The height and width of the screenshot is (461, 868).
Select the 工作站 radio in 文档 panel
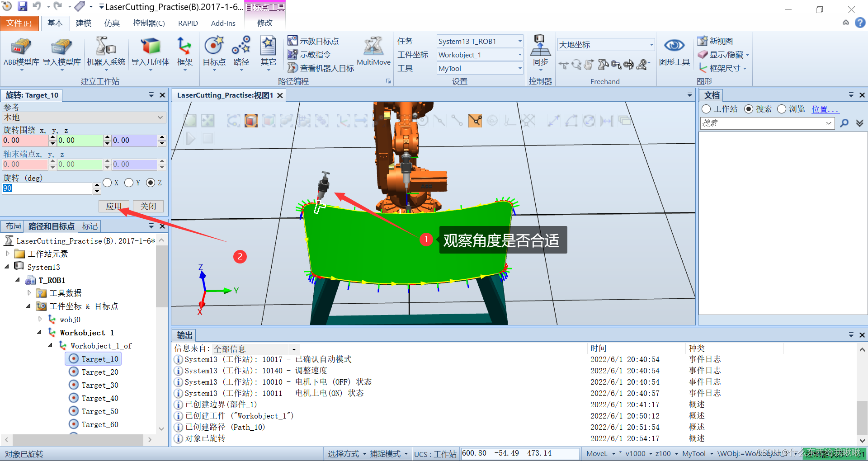pos(706,109)
